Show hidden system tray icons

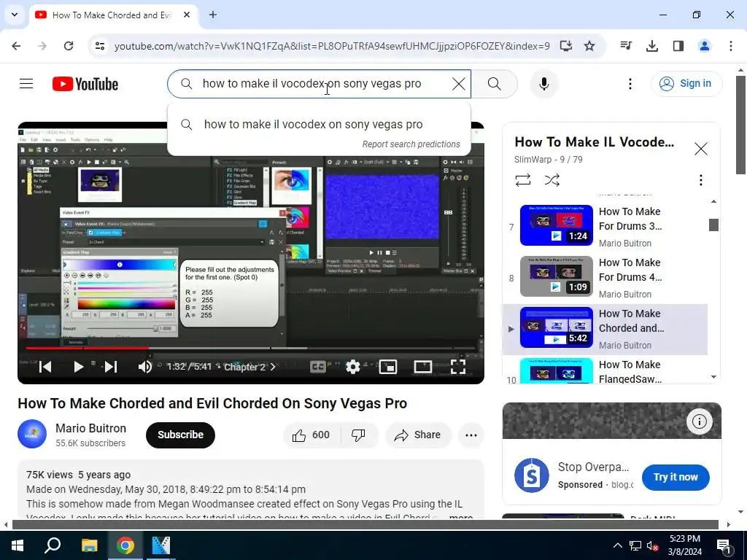coord(617,545)
